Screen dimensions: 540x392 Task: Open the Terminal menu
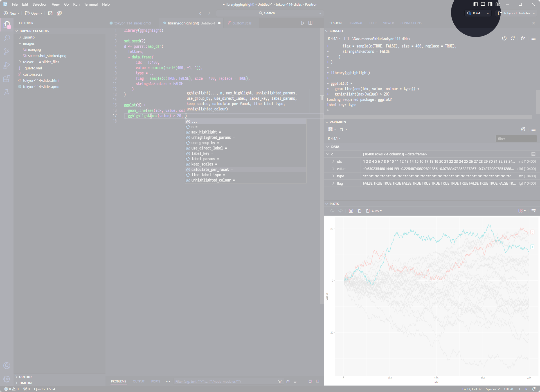click(x=91, y=4)
